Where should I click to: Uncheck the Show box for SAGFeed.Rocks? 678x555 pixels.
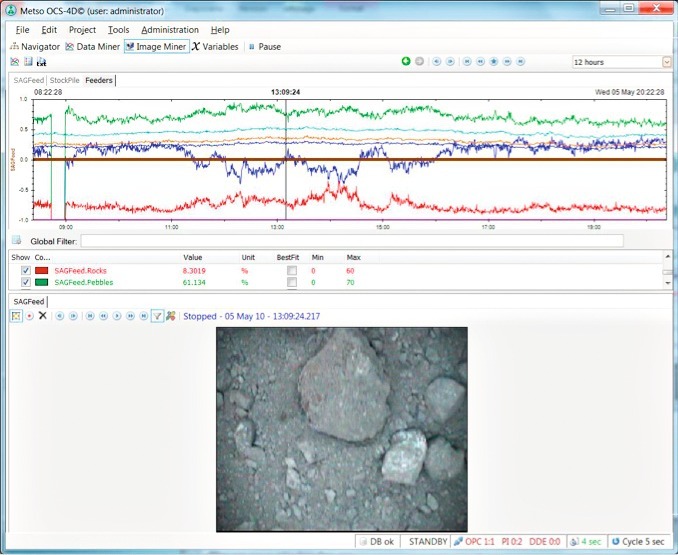point(26,271)
